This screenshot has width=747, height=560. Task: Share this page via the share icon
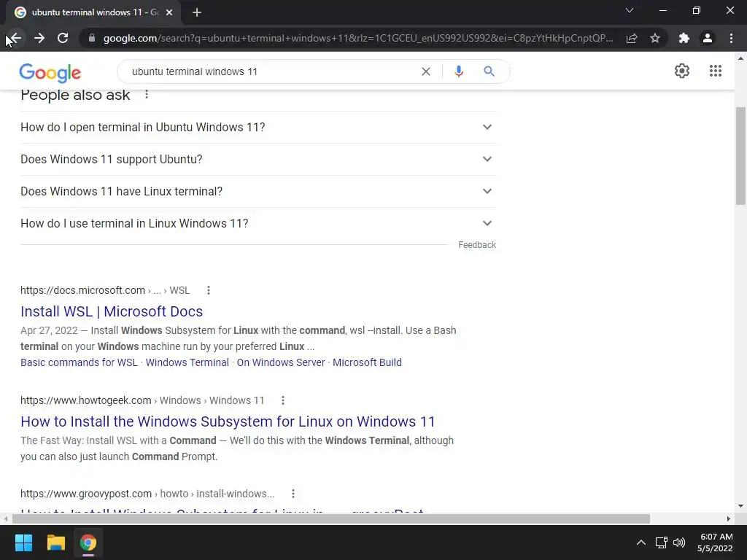pos(632,38)
